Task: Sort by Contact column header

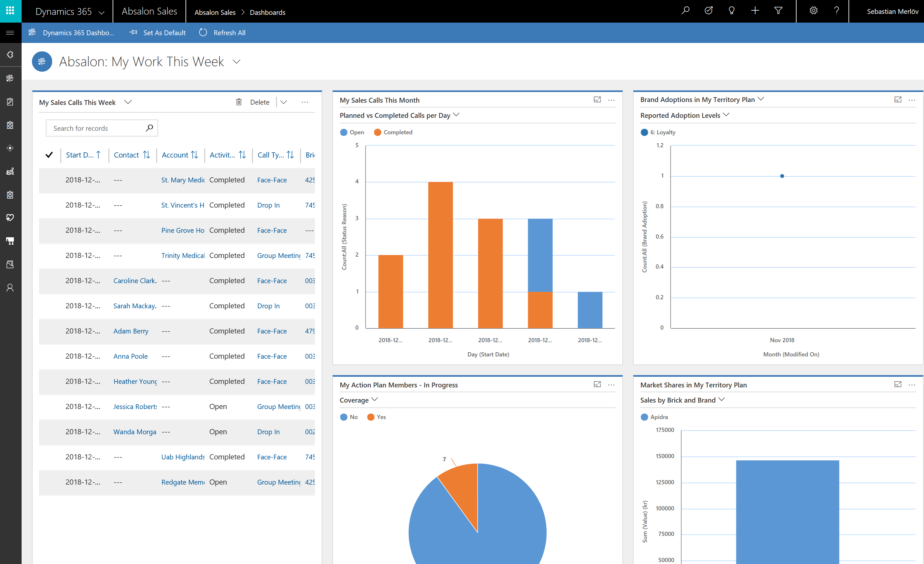Action: [132, 155]
